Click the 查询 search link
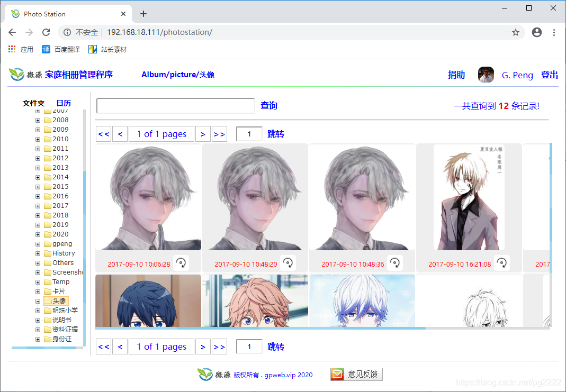 pos(269,105)
